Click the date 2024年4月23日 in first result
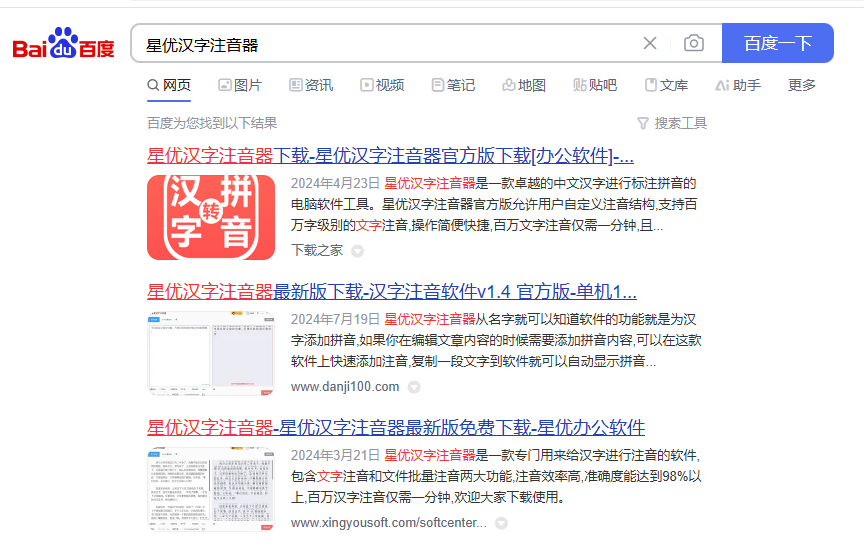Viewport: 864px width, 550px height. pos(335,184)
